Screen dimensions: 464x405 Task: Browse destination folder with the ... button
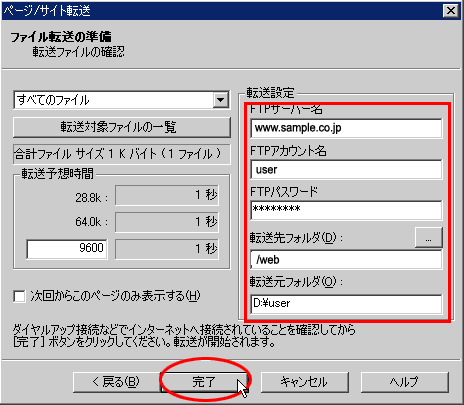click(429, 238)
